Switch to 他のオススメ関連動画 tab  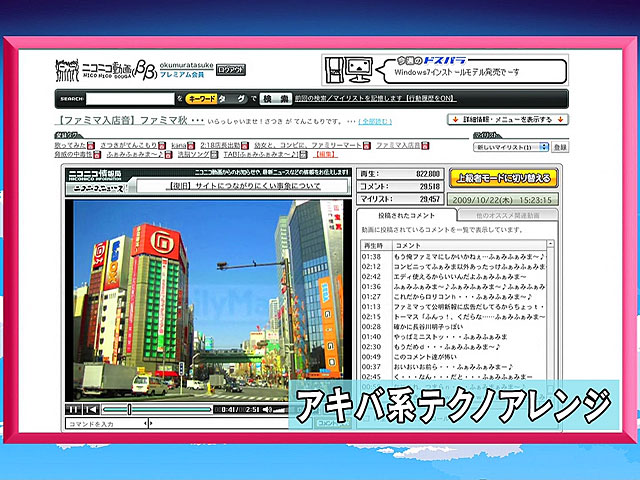pos(507,216)
